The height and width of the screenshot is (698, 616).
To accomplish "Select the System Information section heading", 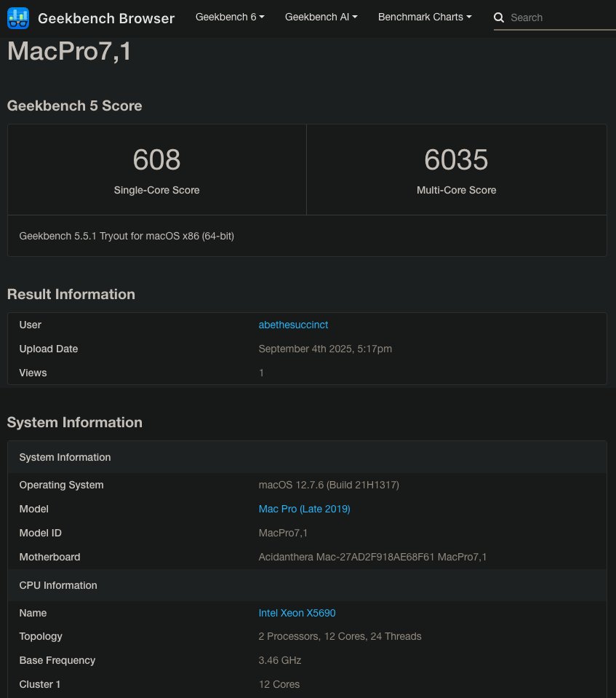I will point(74,422).
